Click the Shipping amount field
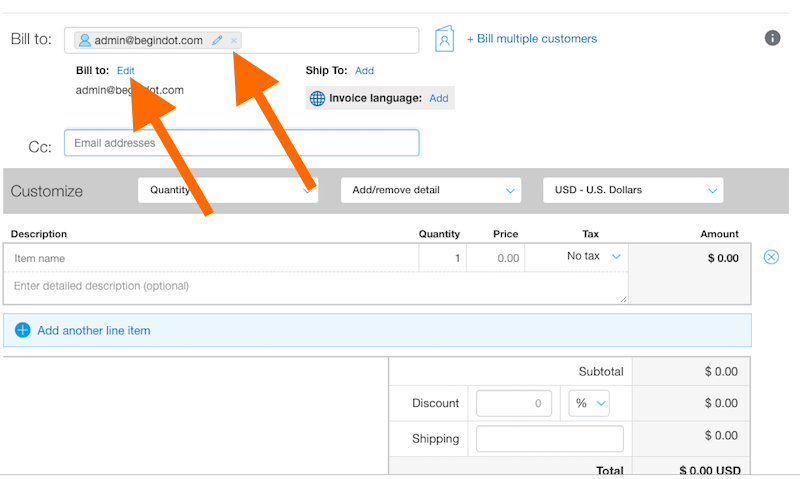 549,439
